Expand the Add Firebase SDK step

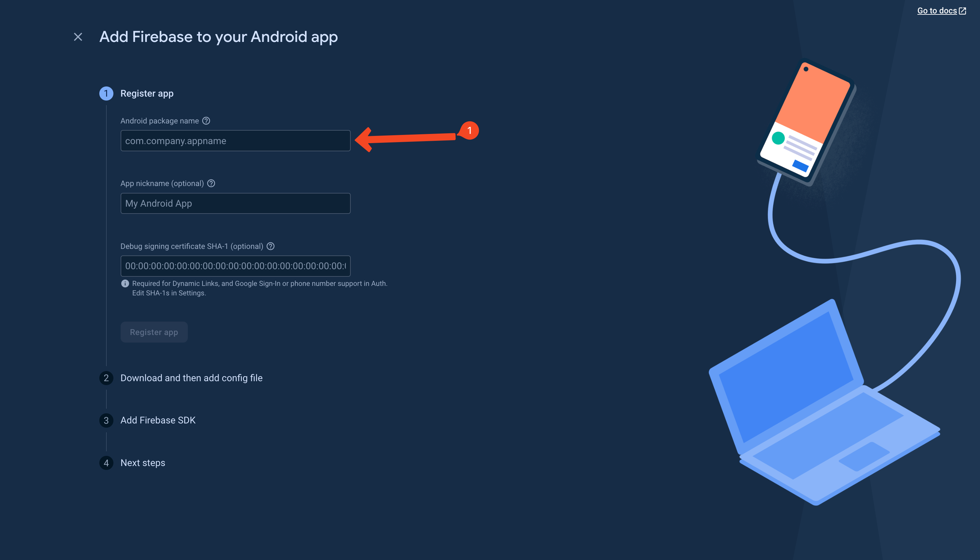coord(158,420)
